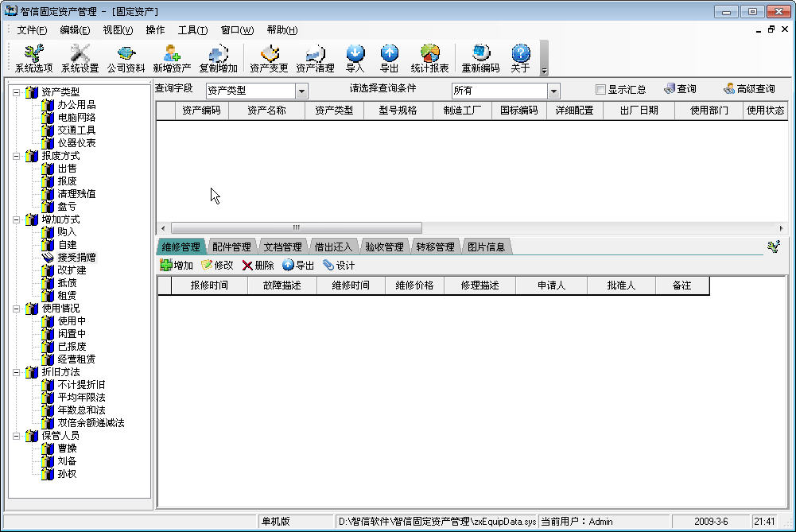Click the 新增资产 toolbar icon

(172, 58)
